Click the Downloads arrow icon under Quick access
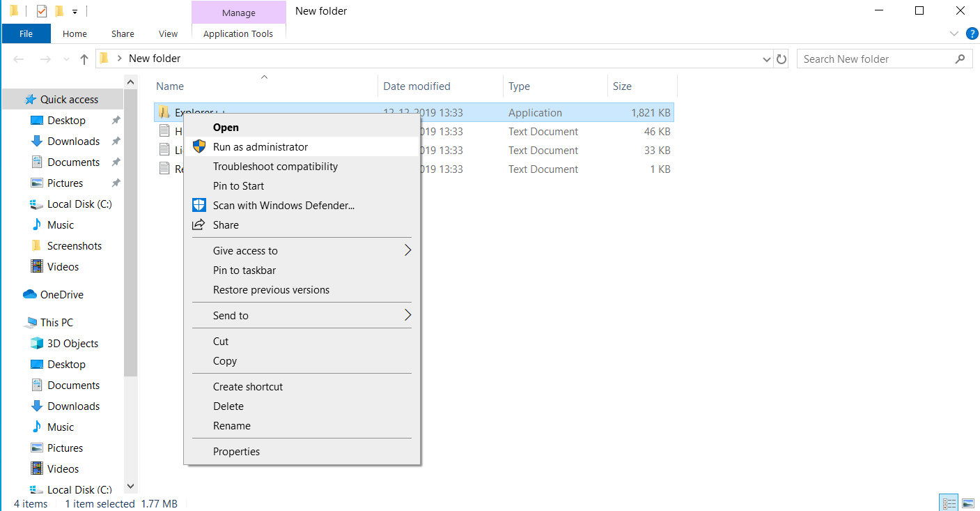980x511 pixels. [37, 141]
